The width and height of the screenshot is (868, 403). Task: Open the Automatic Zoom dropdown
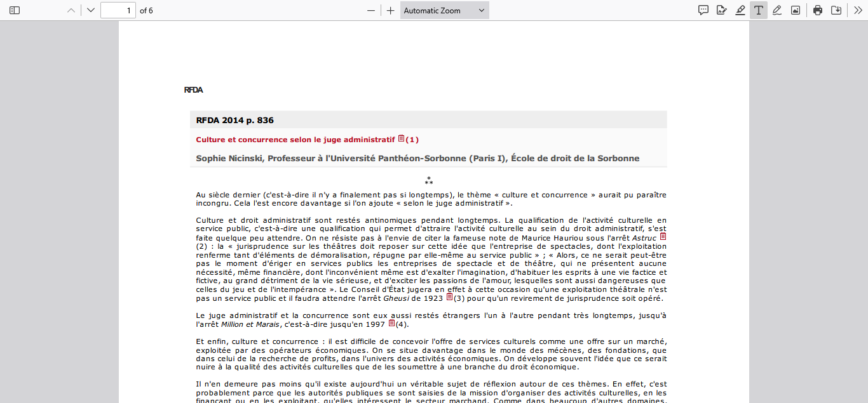pos(445,10)
